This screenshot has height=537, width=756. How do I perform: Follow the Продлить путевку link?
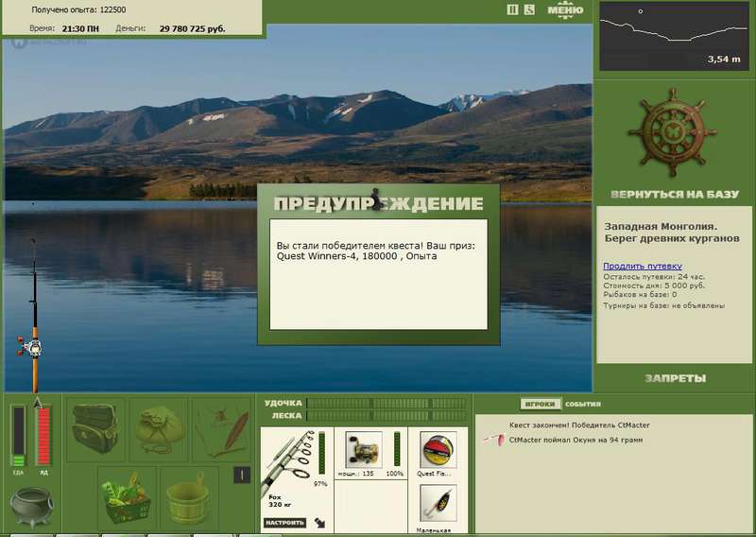tap(643, 266)
